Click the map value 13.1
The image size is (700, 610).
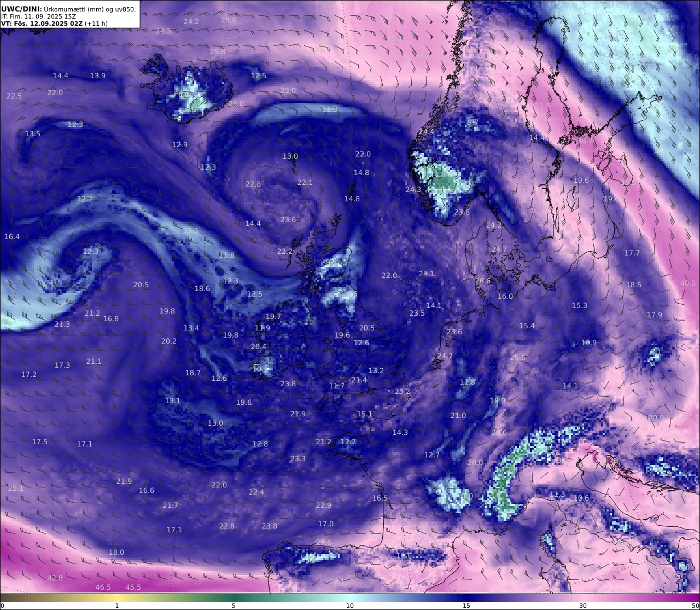(172, 401)
